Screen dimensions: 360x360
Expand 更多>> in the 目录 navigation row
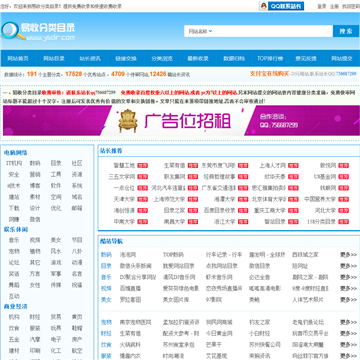[x=348, y=266]
